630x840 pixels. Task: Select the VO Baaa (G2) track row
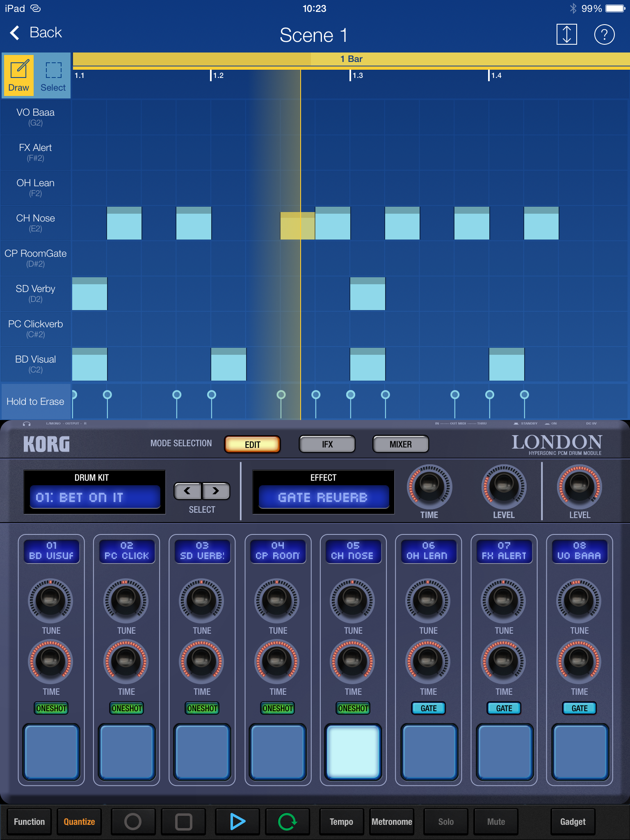[36, 117]
